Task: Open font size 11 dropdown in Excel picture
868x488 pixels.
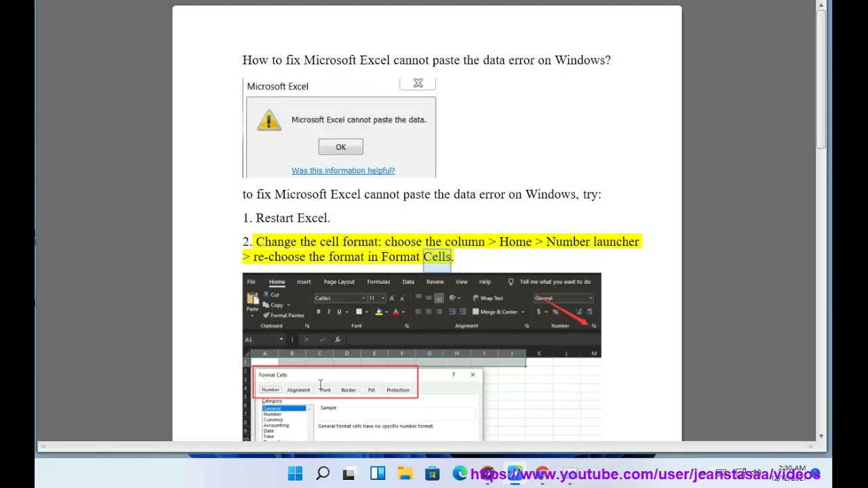Action: (382, 298)
